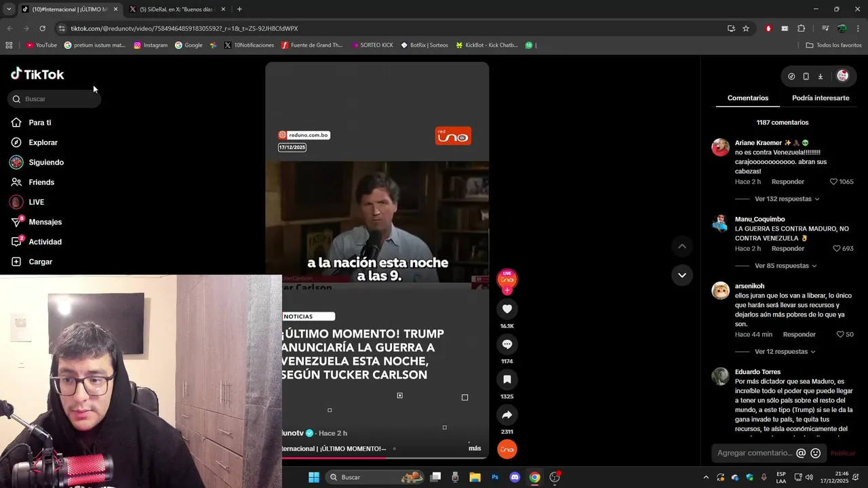
Task: Expand caption with 'más' link
Action: 475,449
